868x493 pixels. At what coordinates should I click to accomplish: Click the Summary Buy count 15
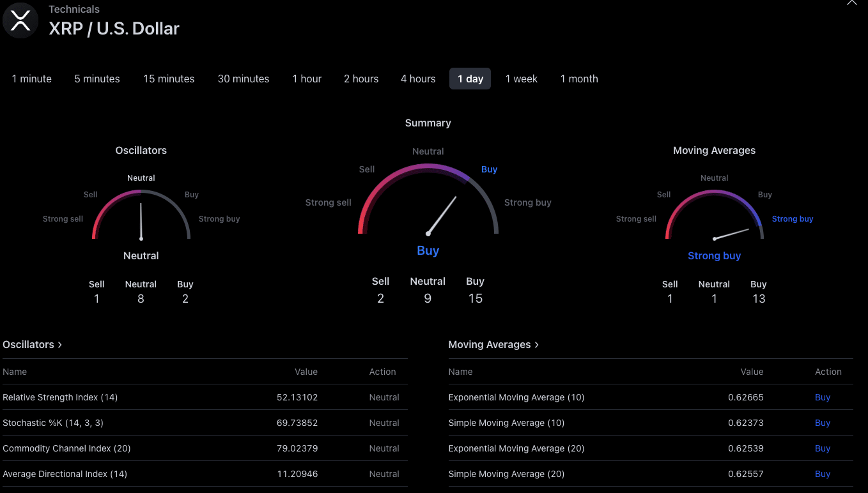point(476,298)
